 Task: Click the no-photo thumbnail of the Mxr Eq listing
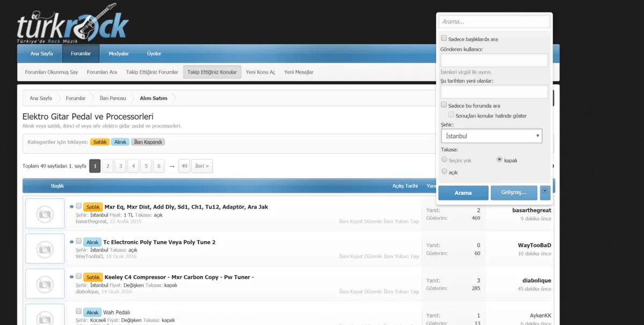[45, 214]
